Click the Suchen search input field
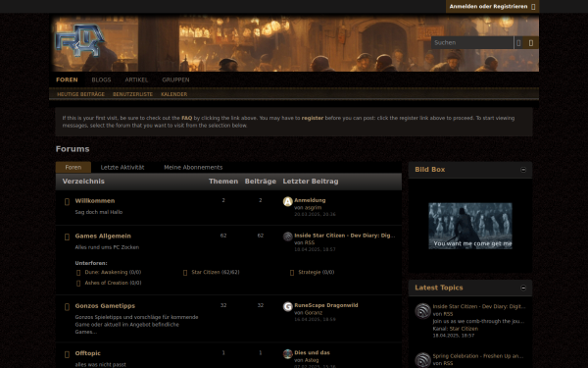This screenshot has height=368, width=588. point(472,43)
